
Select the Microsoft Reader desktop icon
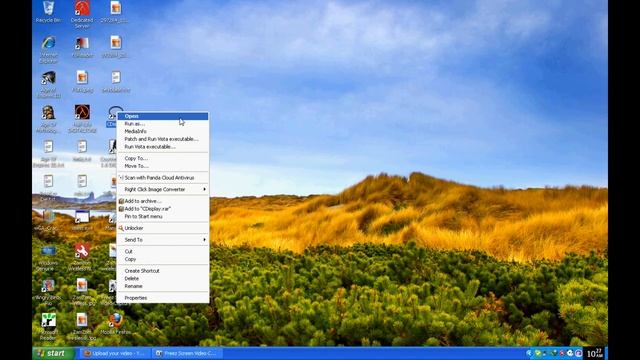pos(48,326)
